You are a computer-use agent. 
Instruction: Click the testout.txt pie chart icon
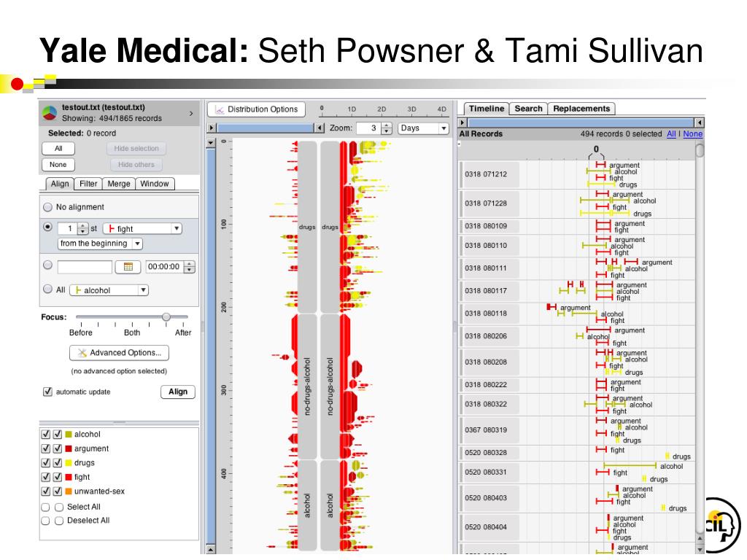[50, 113]
